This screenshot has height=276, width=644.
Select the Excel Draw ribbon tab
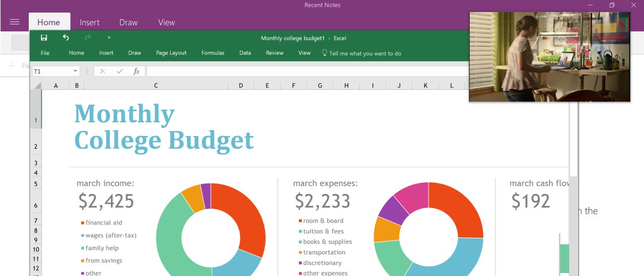[135, 53]
